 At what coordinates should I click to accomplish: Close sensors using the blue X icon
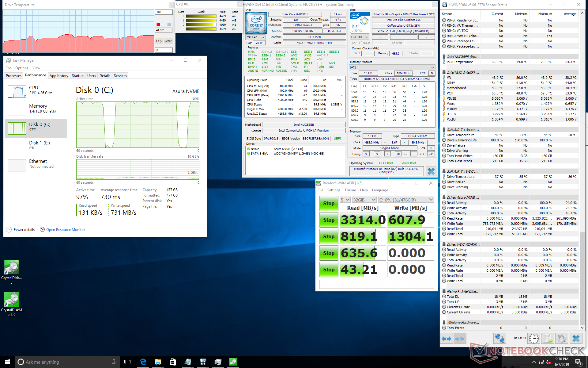click(x=576, y=339)
